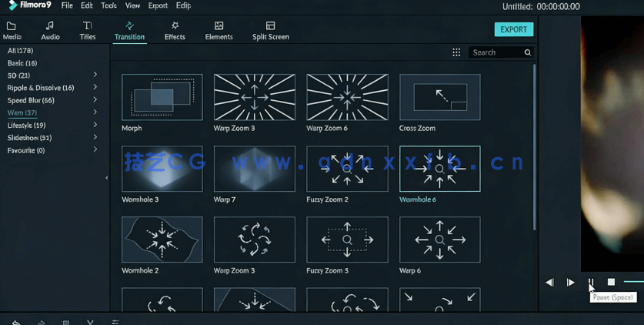Click the search magnifier icon

(x=528, y=52)
